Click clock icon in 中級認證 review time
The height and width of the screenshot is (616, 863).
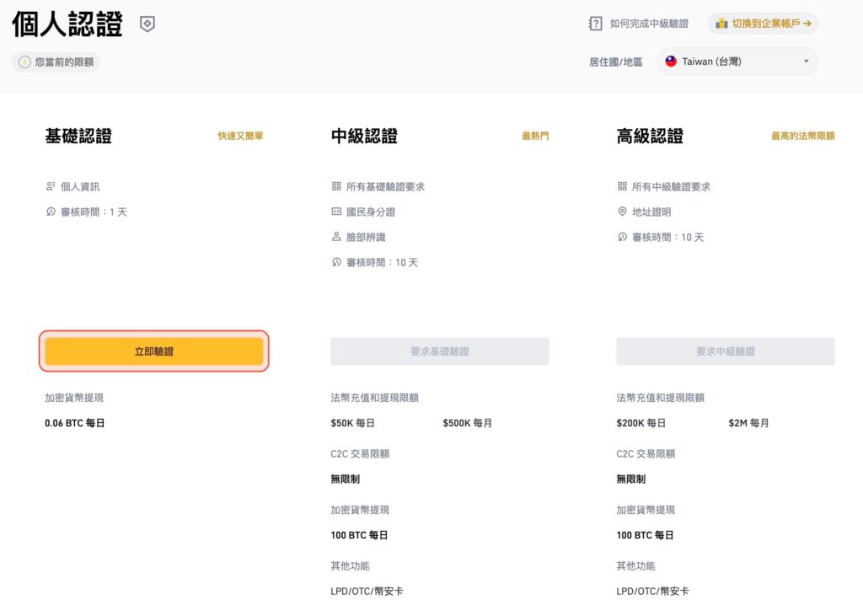coord(336,262)
